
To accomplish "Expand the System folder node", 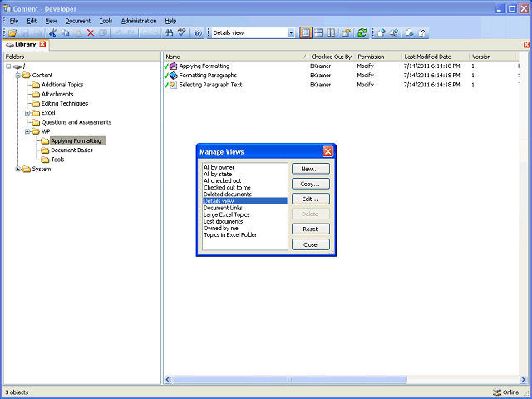I will pyautogui.click(x=18, y=169).
